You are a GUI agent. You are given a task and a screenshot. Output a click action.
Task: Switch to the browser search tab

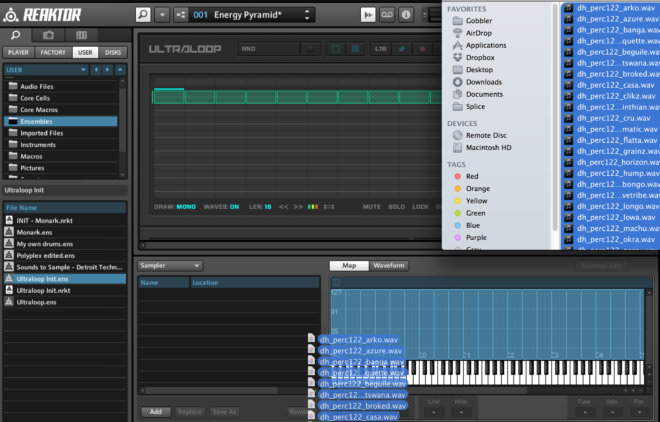tap(16, 35)
